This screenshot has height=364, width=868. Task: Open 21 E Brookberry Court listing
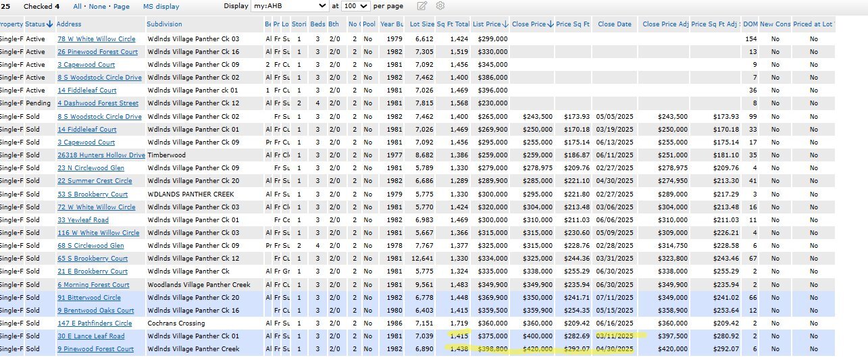[93, 271]
